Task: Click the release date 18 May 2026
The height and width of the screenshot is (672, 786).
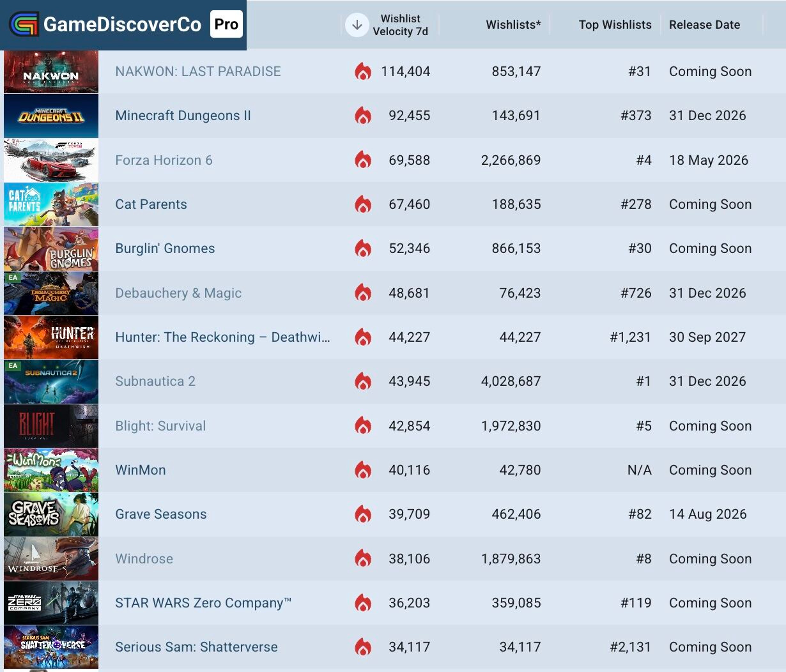Action: tap(709, 160)
